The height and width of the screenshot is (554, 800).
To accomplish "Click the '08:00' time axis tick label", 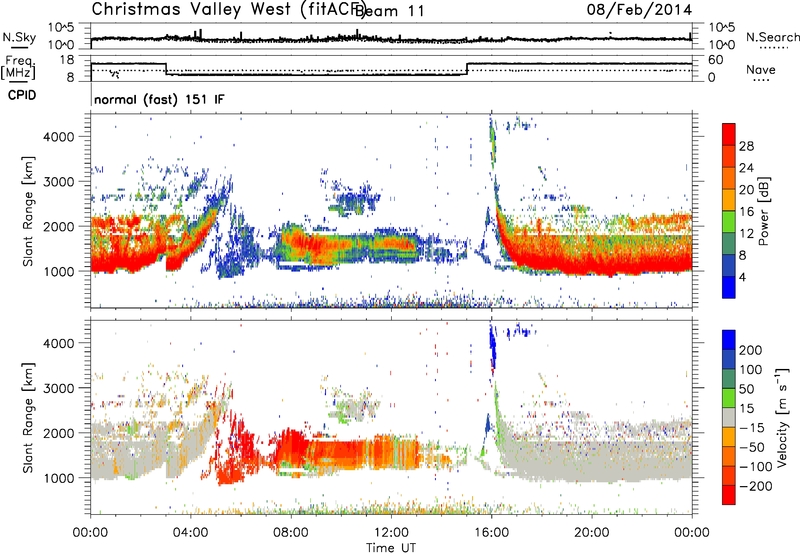I will pos(291,533).
